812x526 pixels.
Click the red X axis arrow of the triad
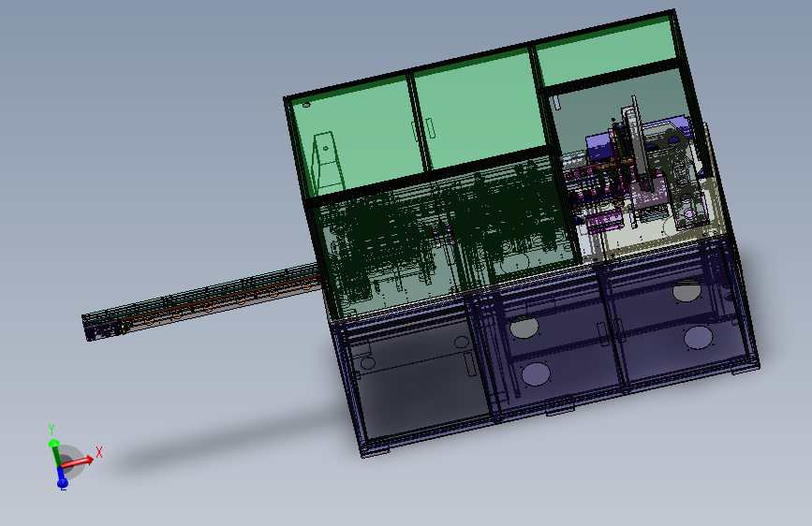coord(78,461)
